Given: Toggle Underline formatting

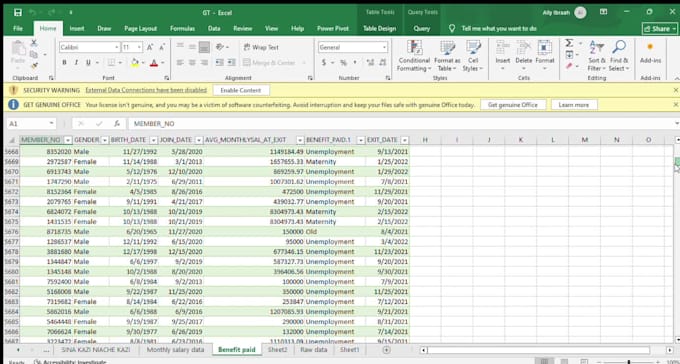Looking at the screenshot, I should pos(88,62).
